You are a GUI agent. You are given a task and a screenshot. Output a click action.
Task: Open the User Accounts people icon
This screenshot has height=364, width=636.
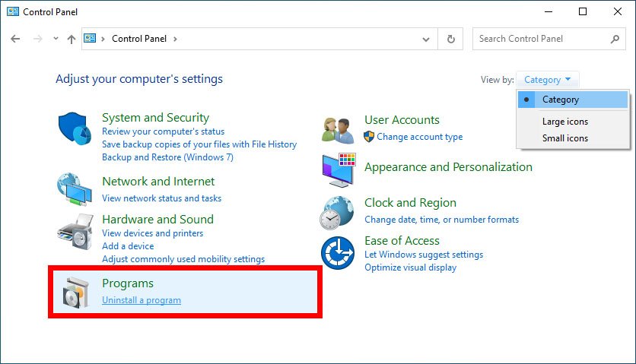click(x=338, y=131)
